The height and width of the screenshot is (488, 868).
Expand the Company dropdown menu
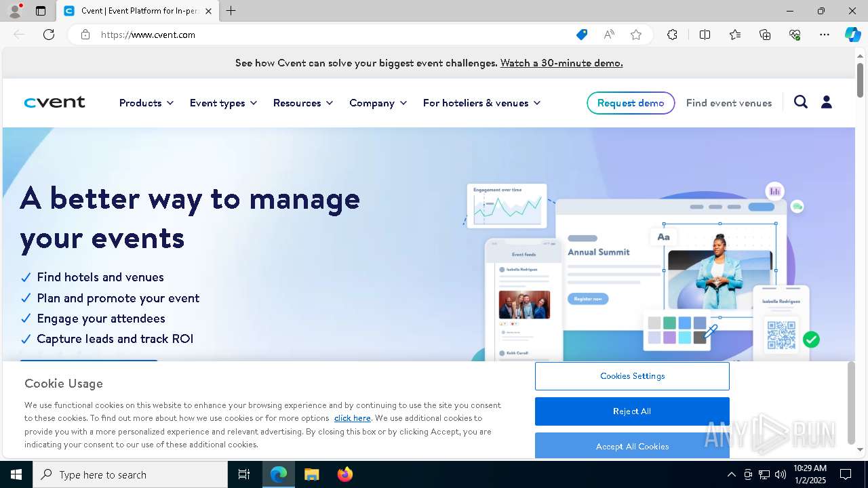(378, 103)
